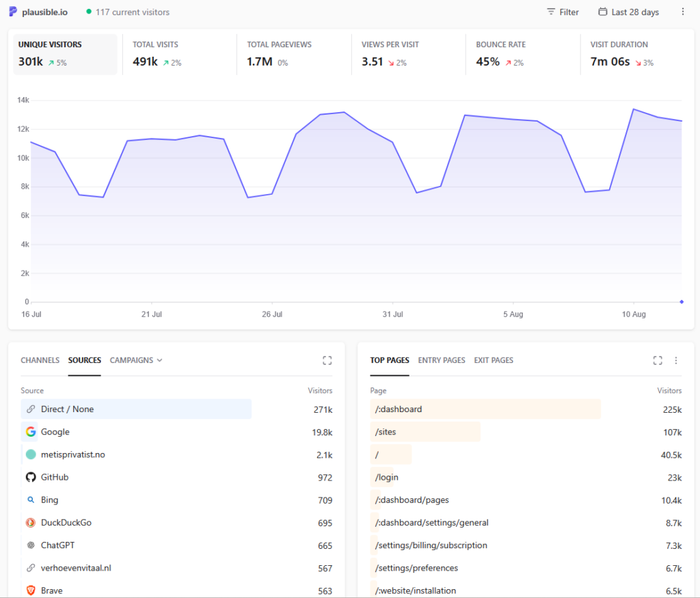Screen dimensions: 700x598
Task: Select the Sources tab
Action: [x=84, y=360]
